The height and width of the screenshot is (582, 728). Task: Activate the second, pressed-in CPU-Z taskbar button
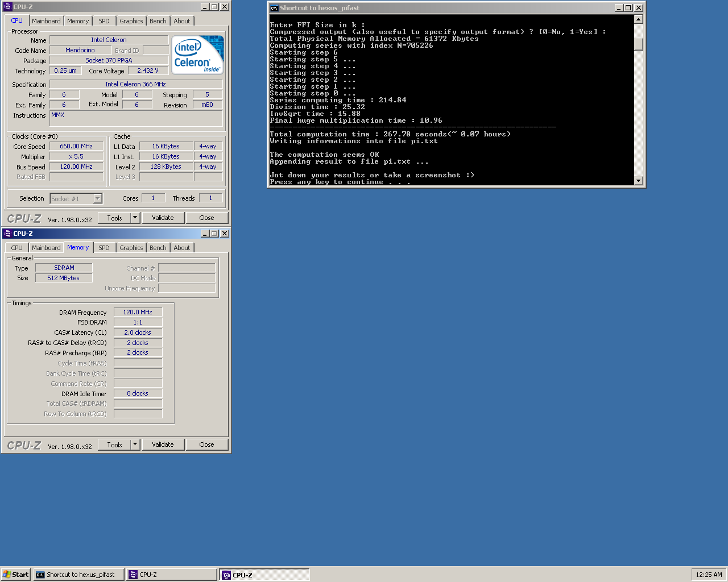pos(264,575)
